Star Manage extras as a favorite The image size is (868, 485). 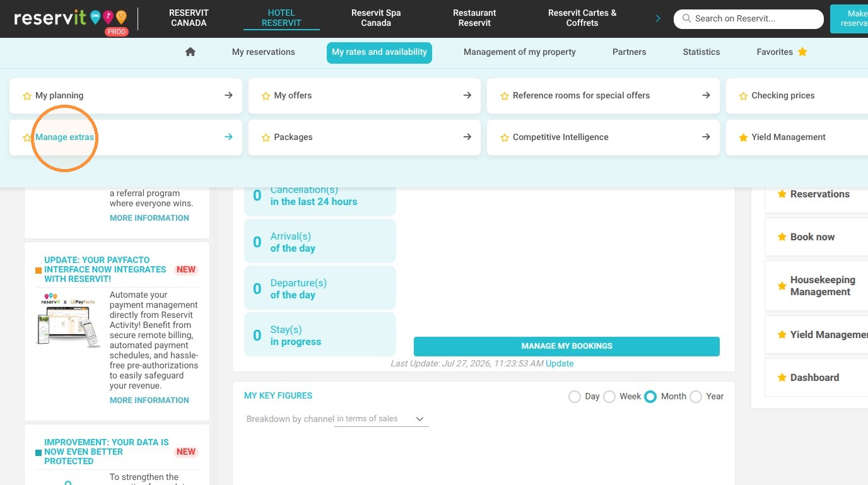(x=27, y=137)
